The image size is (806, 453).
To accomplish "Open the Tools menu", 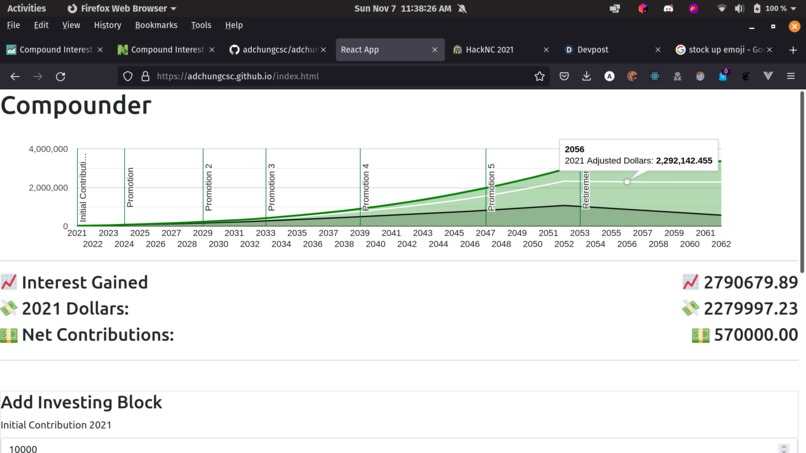I will [201, 25].
